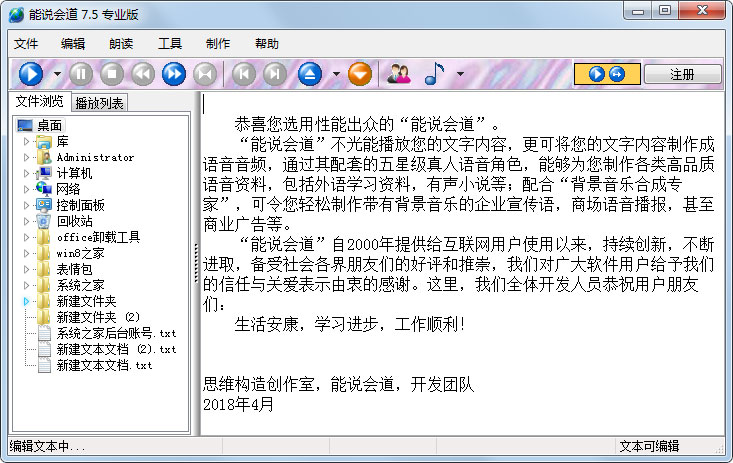Viewport: 733px width, 463px height.
Task: Expand the 新建文件夹 node with blue arrow
Action: click(x=27, y=301)
